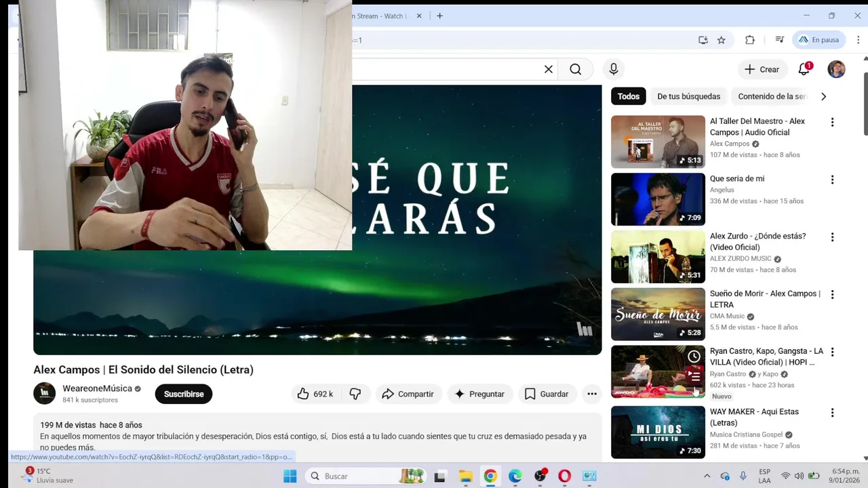868x488 pixels.
Task: Open a new browser tab
Action: [439, 16]
